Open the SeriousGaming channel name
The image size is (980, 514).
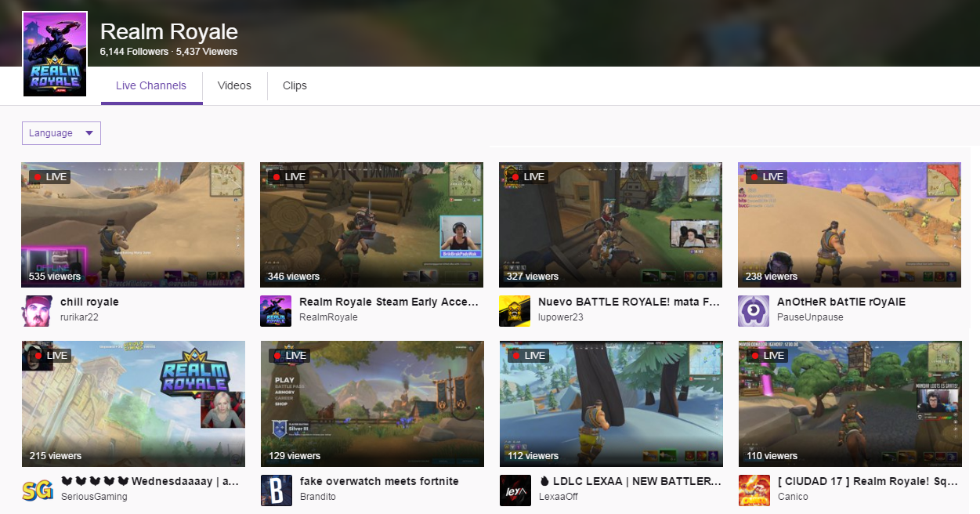(94, 497)
